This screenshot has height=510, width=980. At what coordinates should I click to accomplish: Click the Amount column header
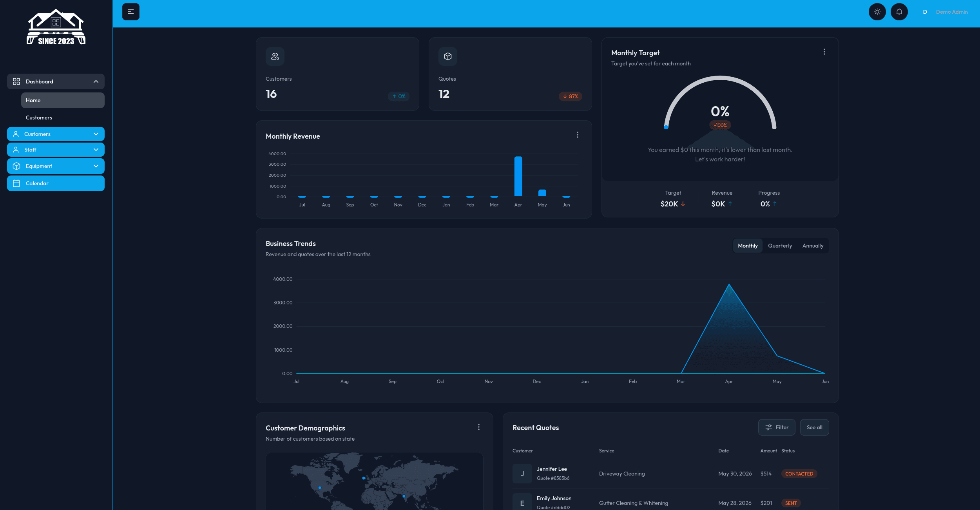(x=768, y=451)
